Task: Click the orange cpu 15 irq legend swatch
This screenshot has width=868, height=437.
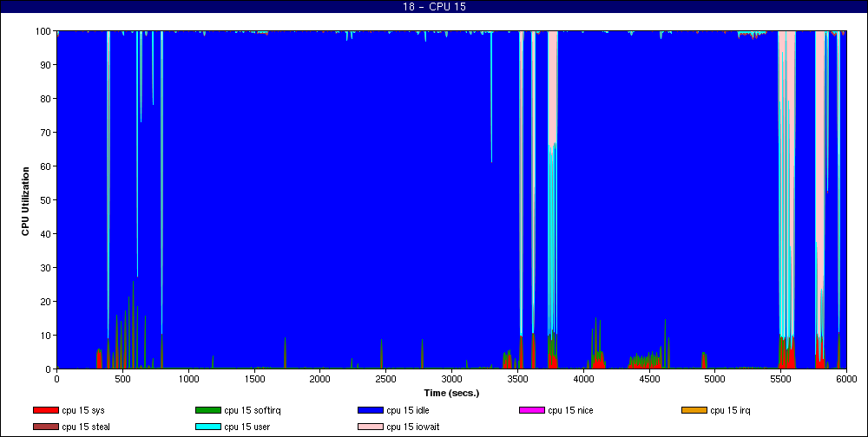Action: [x=694, y=410]
